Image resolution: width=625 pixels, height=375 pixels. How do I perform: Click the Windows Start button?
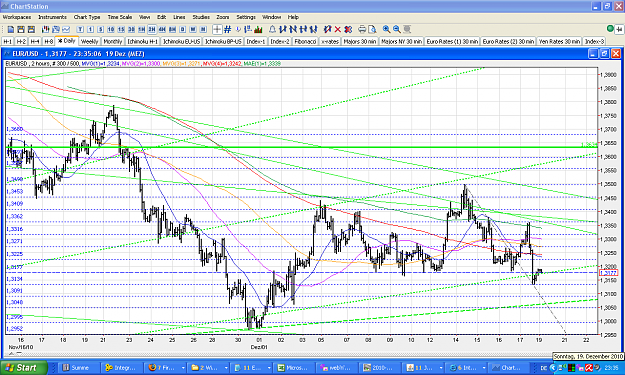[24, 367]
